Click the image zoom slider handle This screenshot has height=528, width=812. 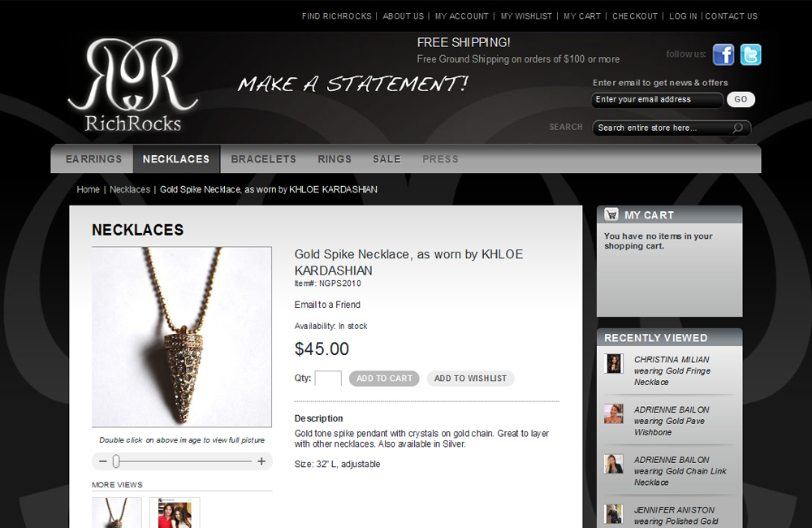(116, 461)
